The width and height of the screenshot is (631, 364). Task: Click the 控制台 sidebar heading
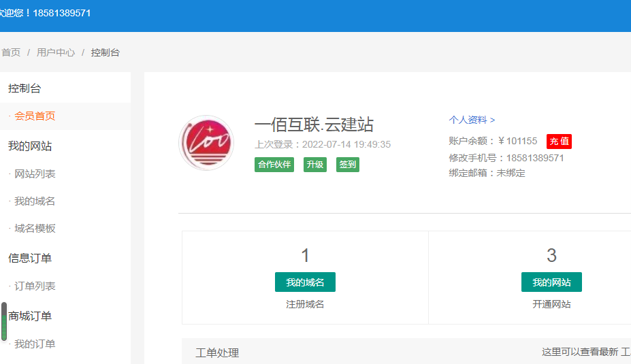click(x=25, y=88)
